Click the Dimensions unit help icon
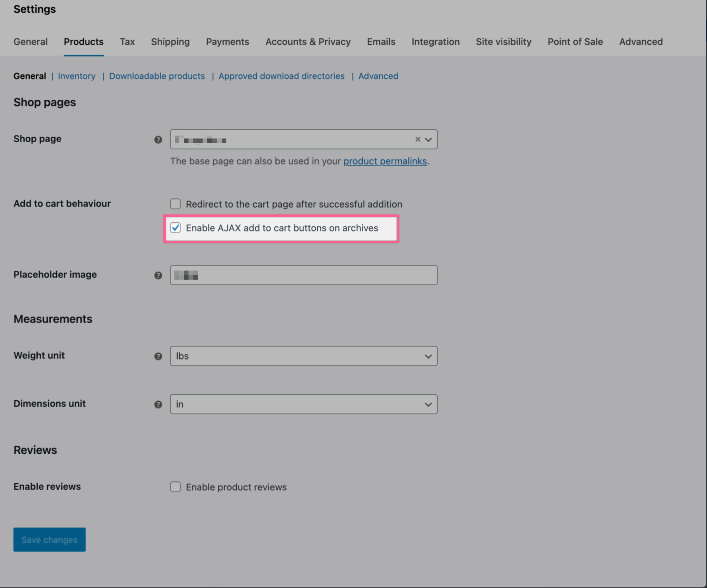The width and height of the screenshot is (707, 588). pyautogui.click(x=158, y=404)
